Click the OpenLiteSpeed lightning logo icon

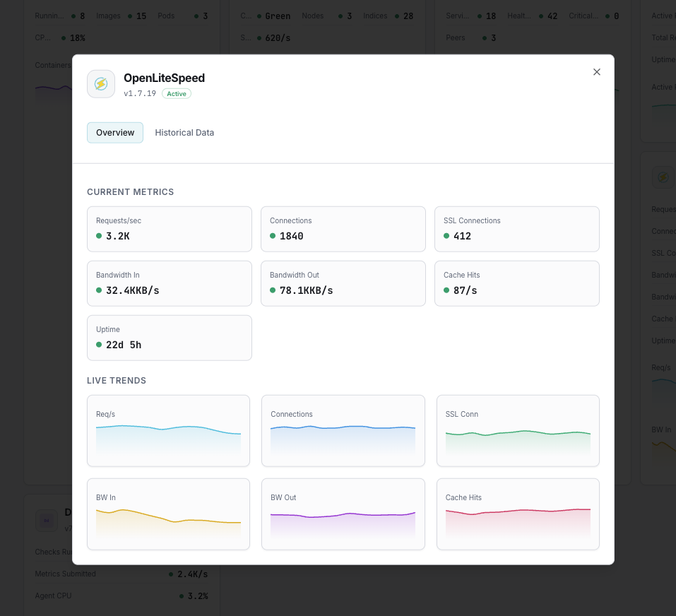point(100,83)
